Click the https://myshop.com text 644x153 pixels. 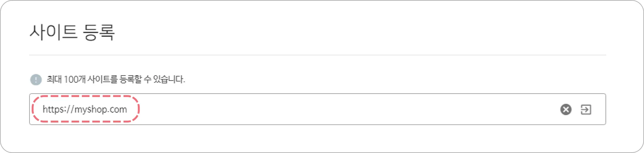pos(85,109)
